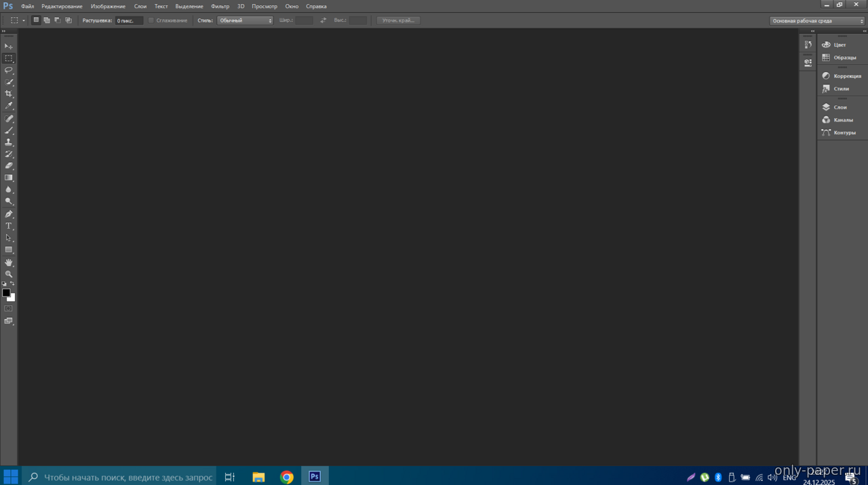The image size is (868, 485).
Task: Open the Стиль dropdown
Action: (245, 20)
